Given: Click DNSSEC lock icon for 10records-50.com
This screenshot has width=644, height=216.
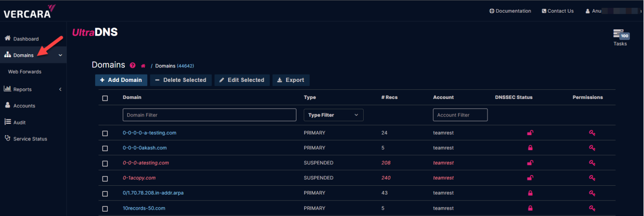Looking at the screenshot, I should pos(530,208).
